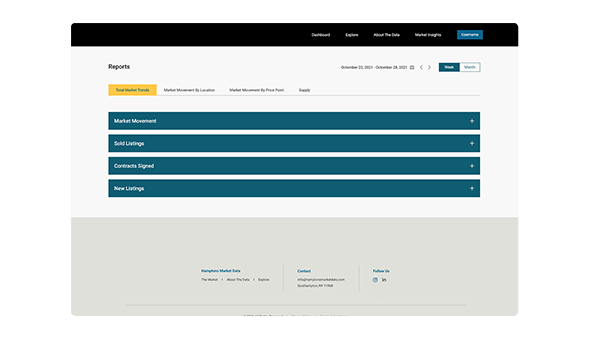The image size is (590, 360).
Task: Expand the Market Movement section
Action: pyautogui.click(x=294, y=121)
